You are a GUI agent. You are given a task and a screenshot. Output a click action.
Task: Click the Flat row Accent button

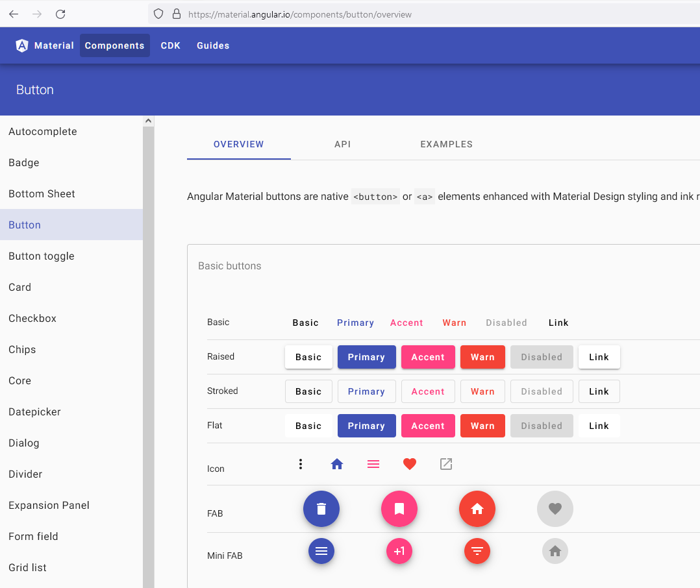(x=428, y=426)
